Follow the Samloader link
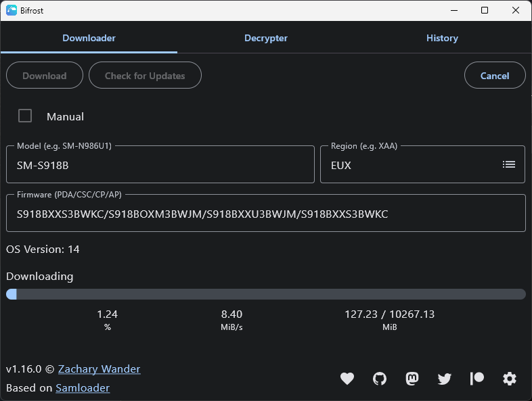Viewport: 532px width, 401px height. point(83,388)
